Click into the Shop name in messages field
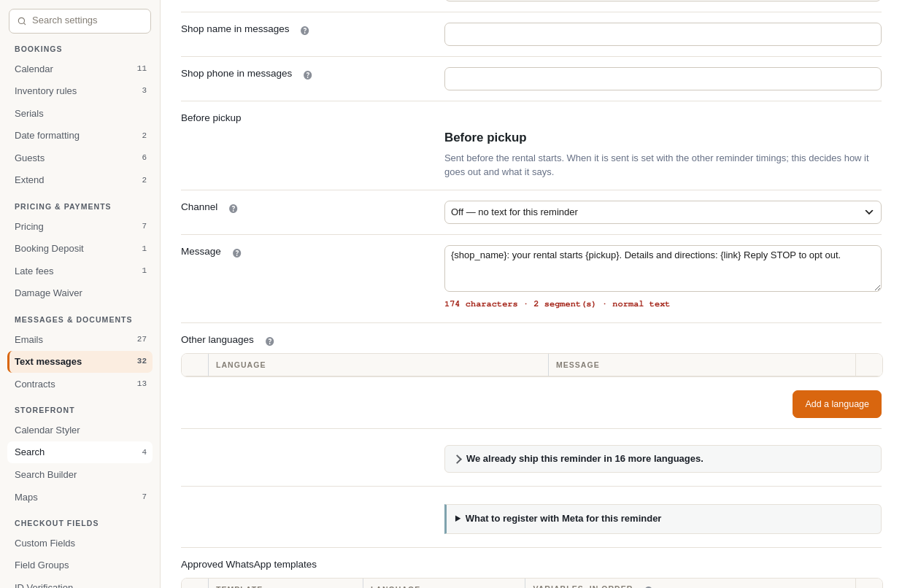 point(663,34)
